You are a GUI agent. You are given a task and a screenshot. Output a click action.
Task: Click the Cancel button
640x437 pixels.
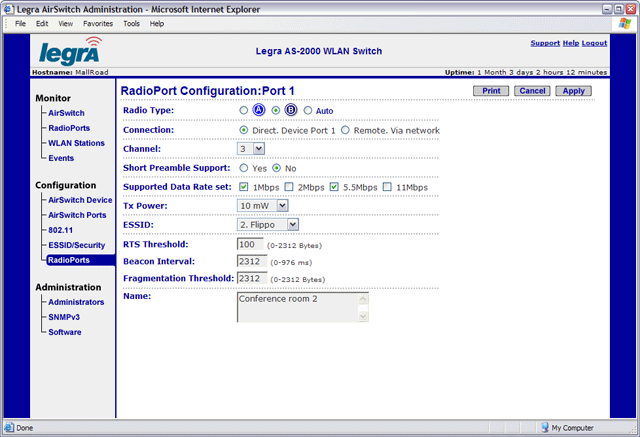532,91
